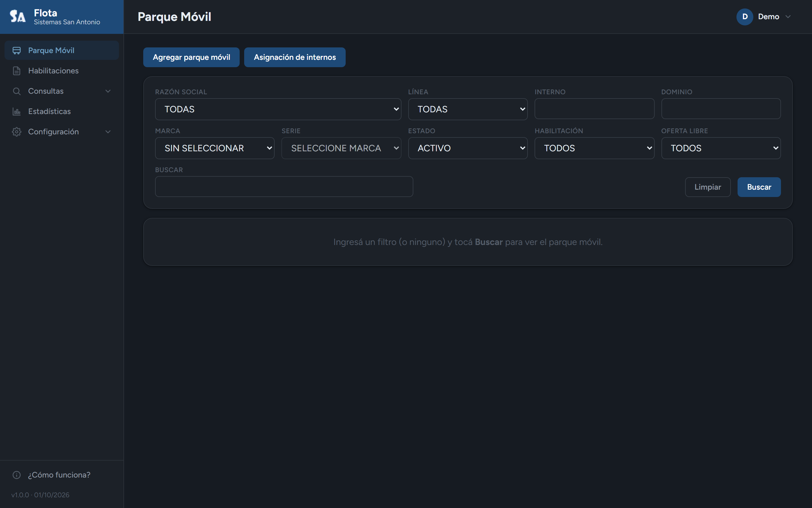Click the D user avatar
Image resolution: width=812 pixels, height=508 pixels.
745,17
